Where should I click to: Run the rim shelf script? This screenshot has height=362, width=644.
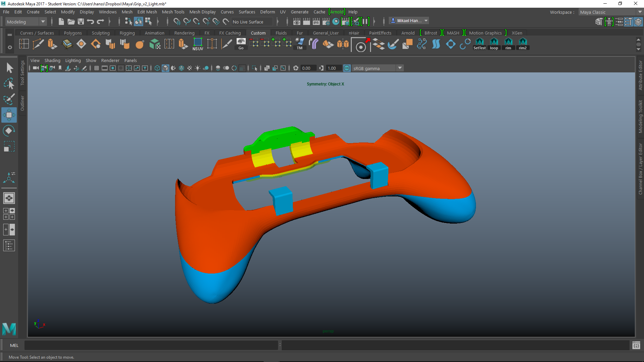click(508, 44)
